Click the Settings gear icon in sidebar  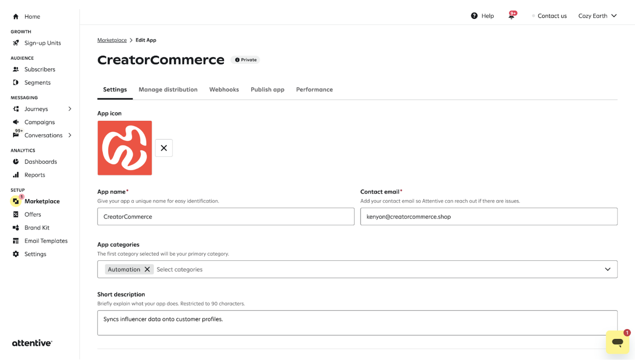point(16,254)
